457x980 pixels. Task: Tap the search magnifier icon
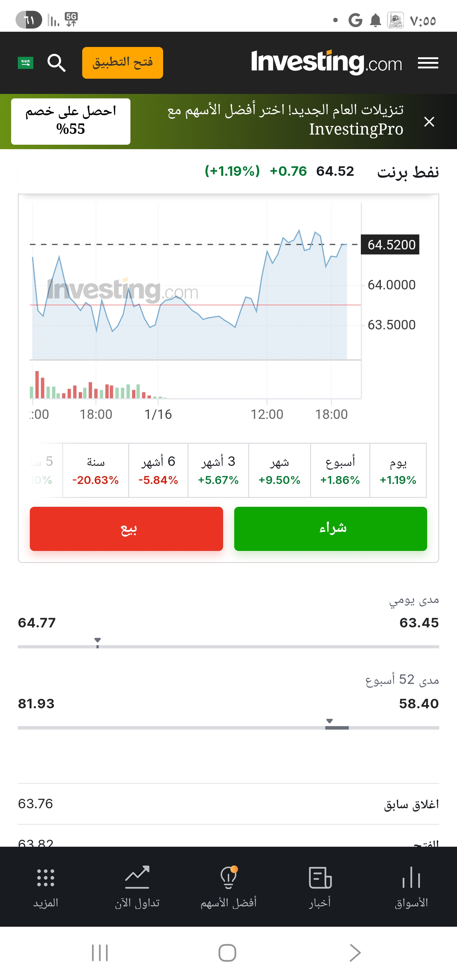pyautogui.click(x=56, y=63)
